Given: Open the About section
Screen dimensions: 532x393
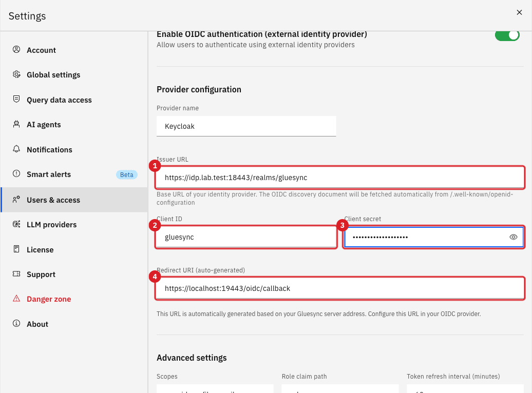Looking at the screenshot, I should [x=74, y=324].
